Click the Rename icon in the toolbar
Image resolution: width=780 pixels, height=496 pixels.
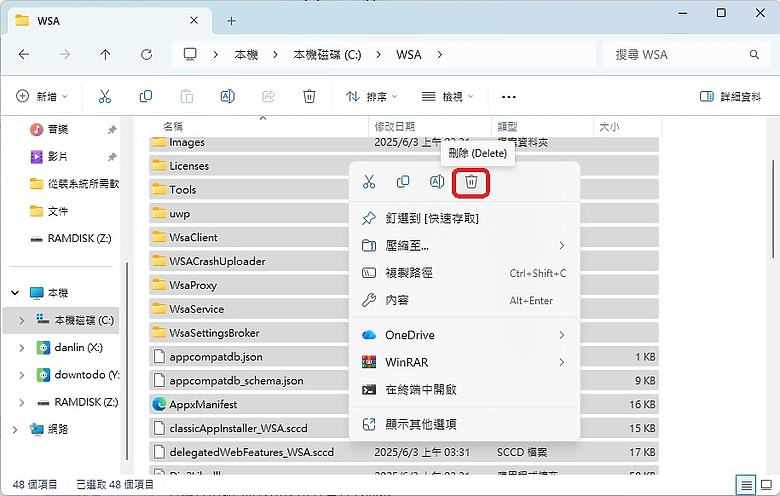pyautogui.click(x=227, y=97)
